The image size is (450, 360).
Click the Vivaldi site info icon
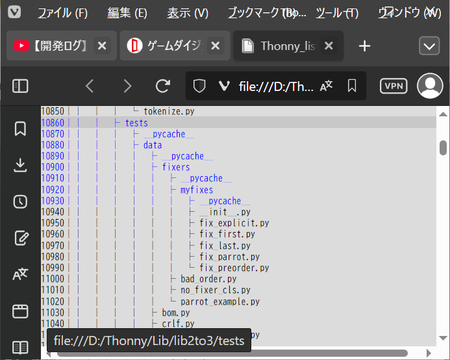(224, 87)
